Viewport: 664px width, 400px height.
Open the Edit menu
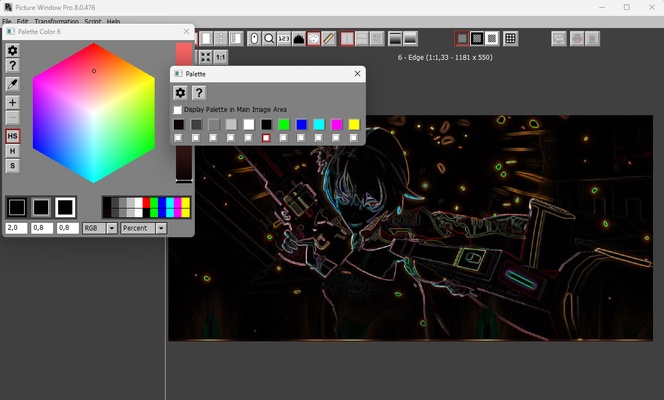click(x=22, y=22)
